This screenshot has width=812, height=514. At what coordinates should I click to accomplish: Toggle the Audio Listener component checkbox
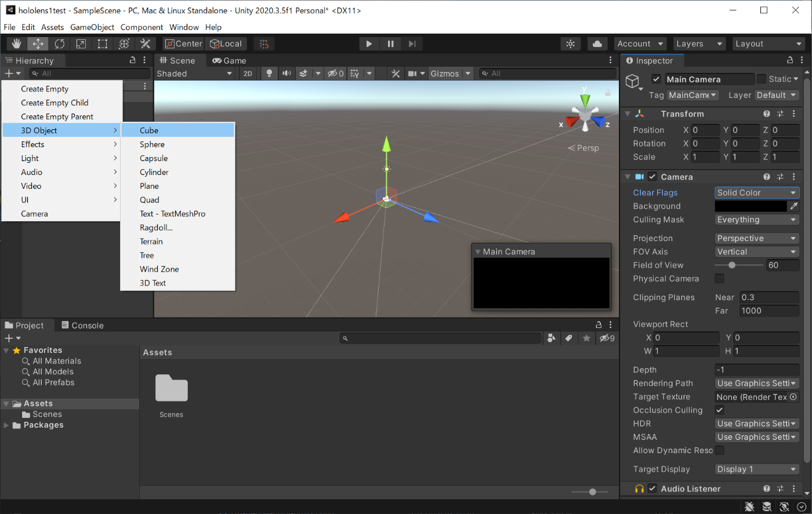[652, 489]
